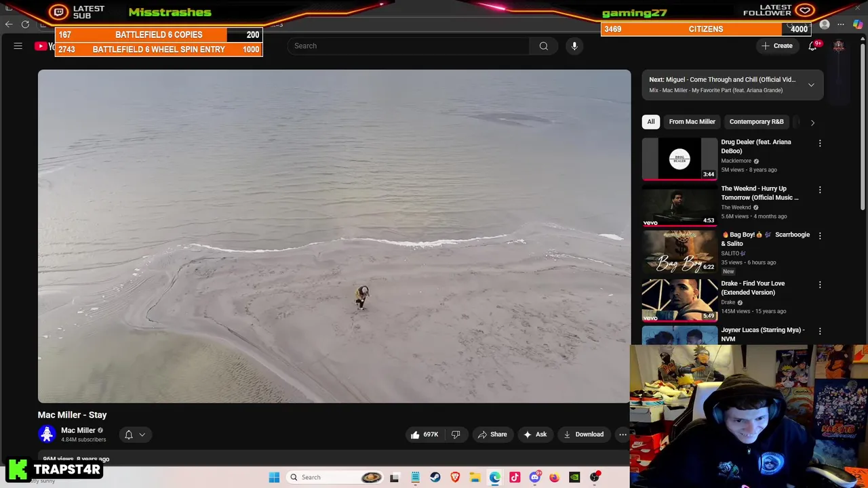This screenshot has height=488, width=868.
Task: Open File Explorer from taskbar
Action: point(475,477)
